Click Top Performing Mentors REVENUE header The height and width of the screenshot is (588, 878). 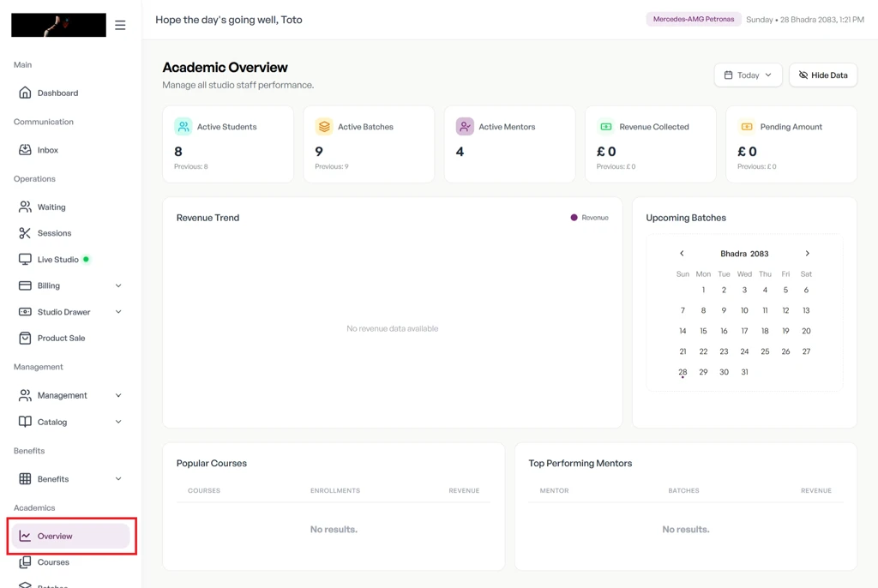point(816,490)
